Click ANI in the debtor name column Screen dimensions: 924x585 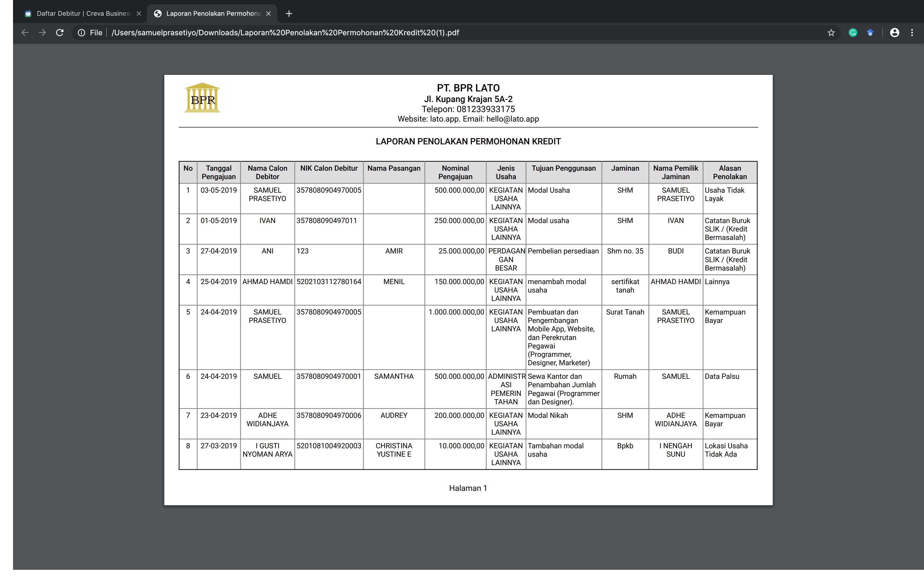point(267,251)
